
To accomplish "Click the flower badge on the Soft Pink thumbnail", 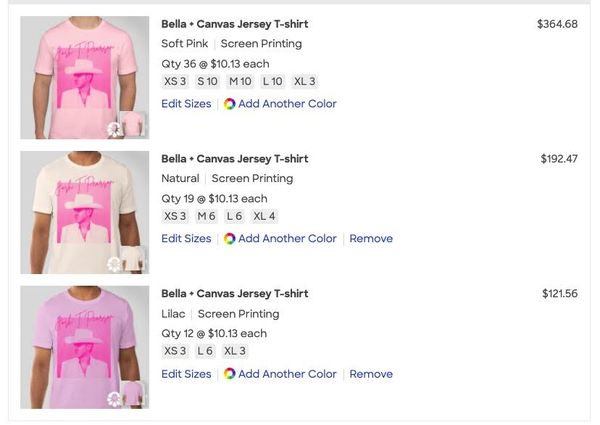I will coord(114,129).
